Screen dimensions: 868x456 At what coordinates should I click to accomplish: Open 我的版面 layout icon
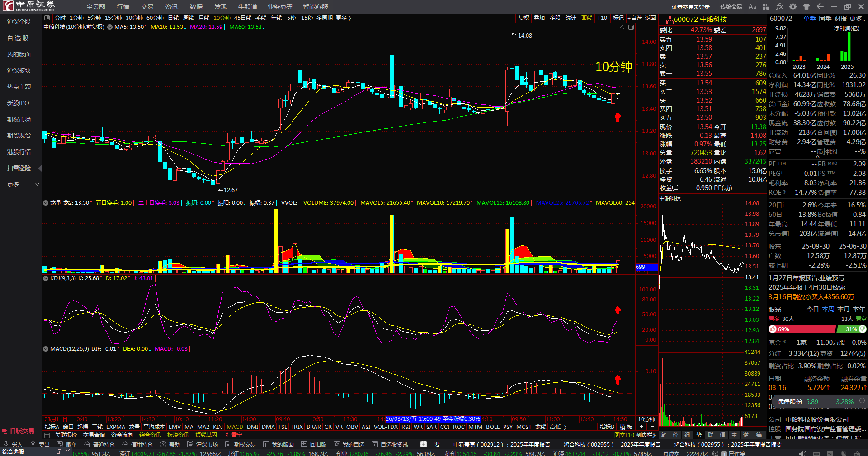click(266, 444)
